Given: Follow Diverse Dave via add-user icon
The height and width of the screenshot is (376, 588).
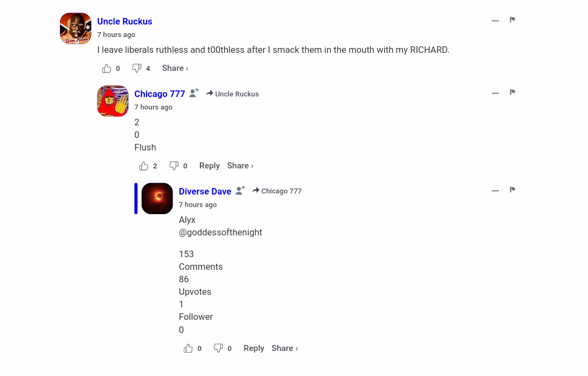Looking at the screenshot, I should pos(241,190).
